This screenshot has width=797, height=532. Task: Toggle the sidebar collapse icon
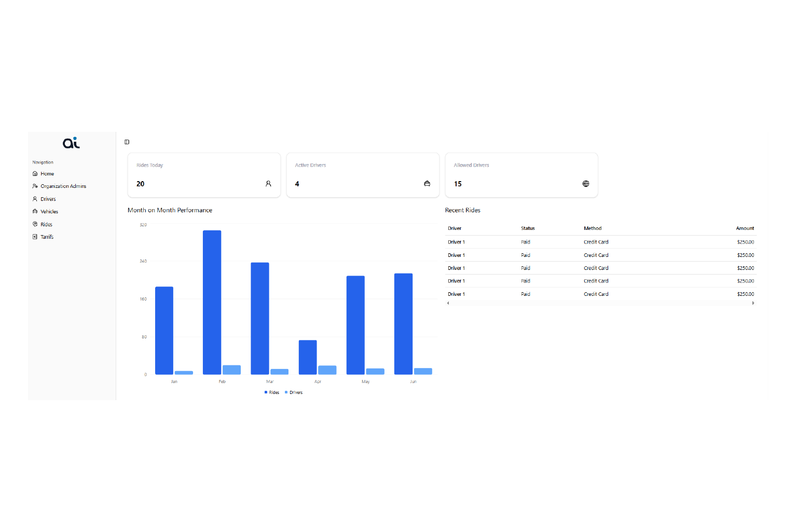click(127, 142)
